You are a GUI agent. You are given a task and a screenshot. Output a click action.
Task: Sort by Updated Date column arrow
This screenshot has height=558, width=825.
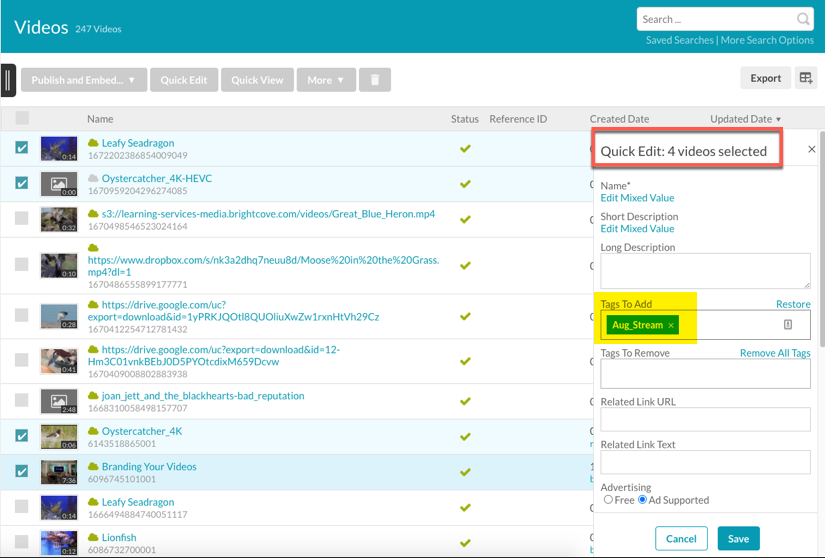pyautogui.click(x=778, y=119)
